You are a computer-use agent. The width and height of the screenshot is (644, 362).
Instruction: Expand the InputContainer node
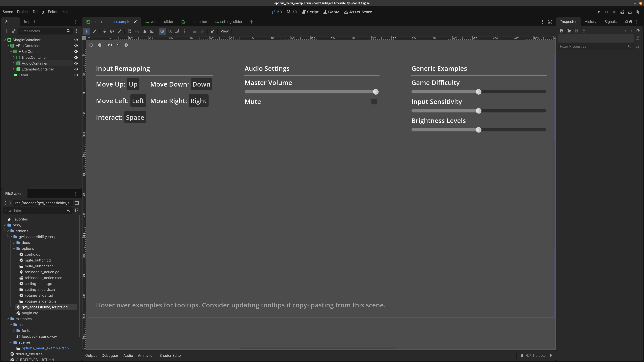click(x=14, y=57)
